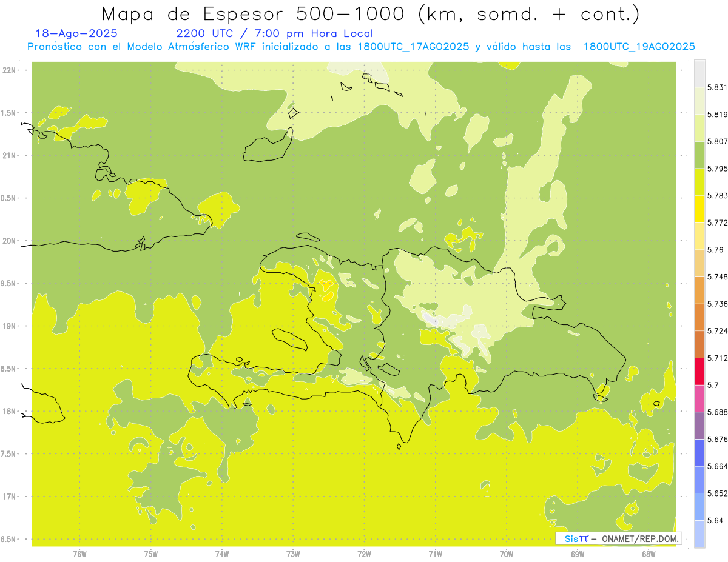
Task: Select the legend value 5.795
Action: [717, 169]
